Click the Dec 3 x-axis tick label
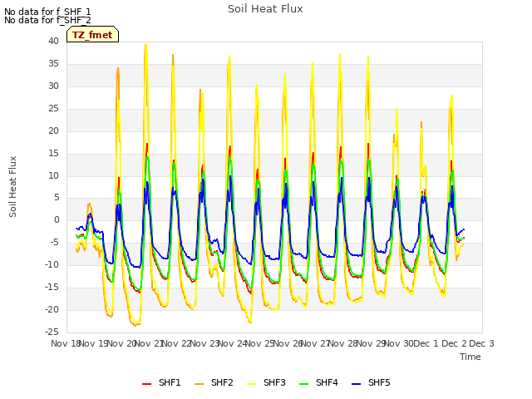The width and height of the screenshot is (532, 399). pyautogui.click(x=481, y=343)
